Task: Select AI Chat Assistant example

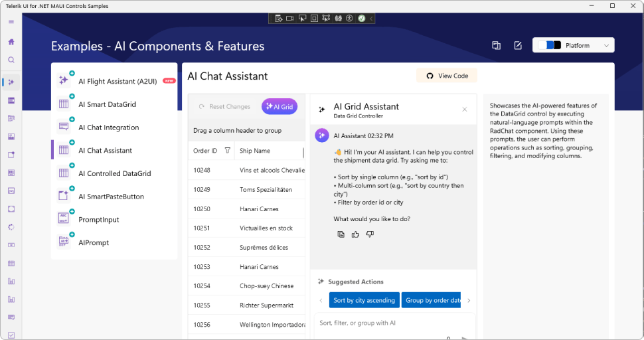Action: 115,150
